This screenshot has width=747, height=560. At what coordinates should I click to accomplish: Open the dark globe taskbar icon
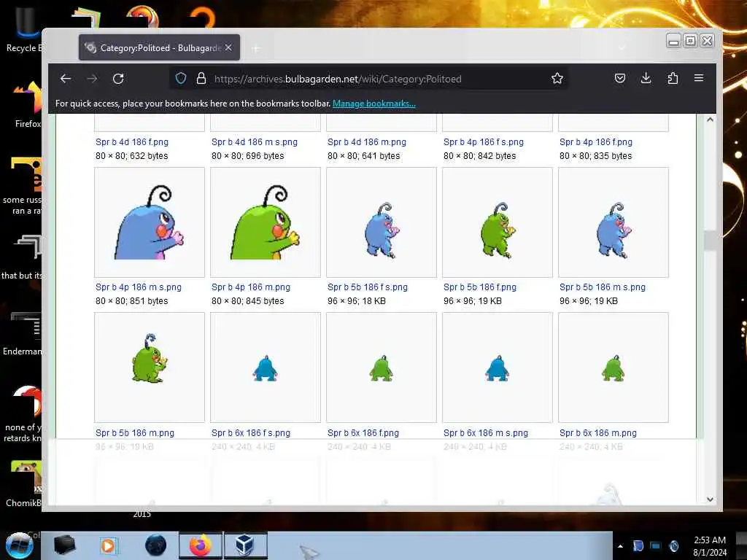click(x=156, y=545)
